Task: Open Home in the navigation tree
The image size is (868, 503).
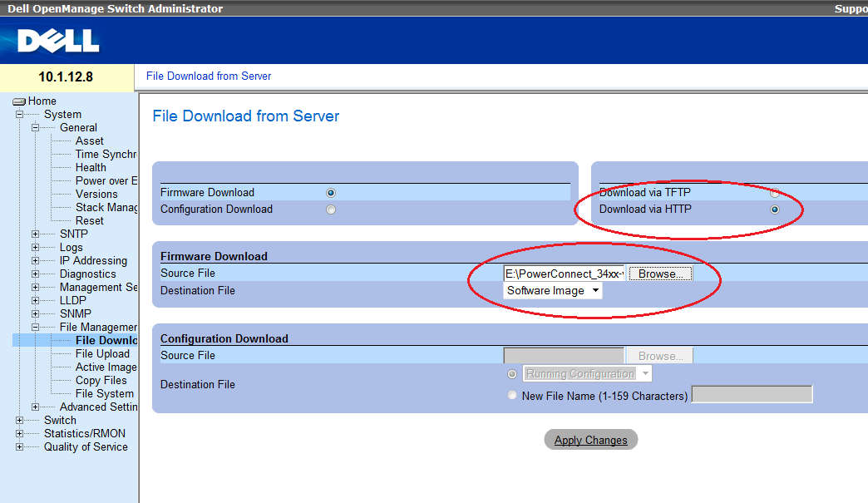Action: [x=42, y=101]
